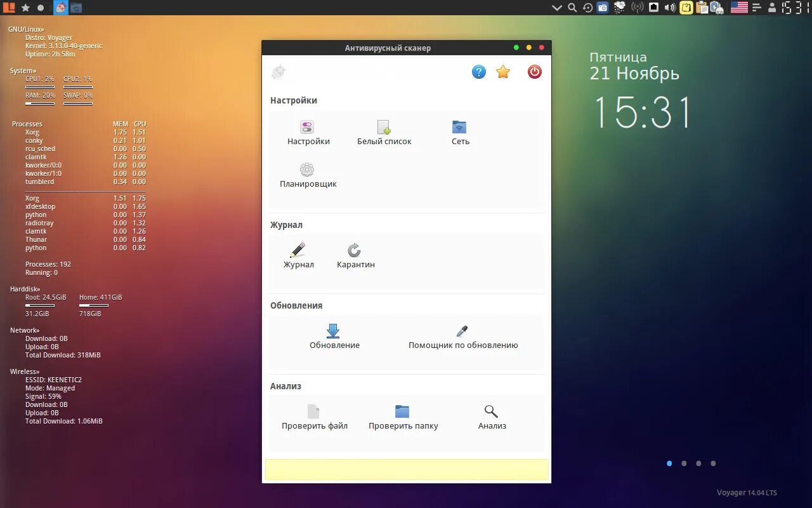Open the search magnifier in the top panel

click(572, 8)
